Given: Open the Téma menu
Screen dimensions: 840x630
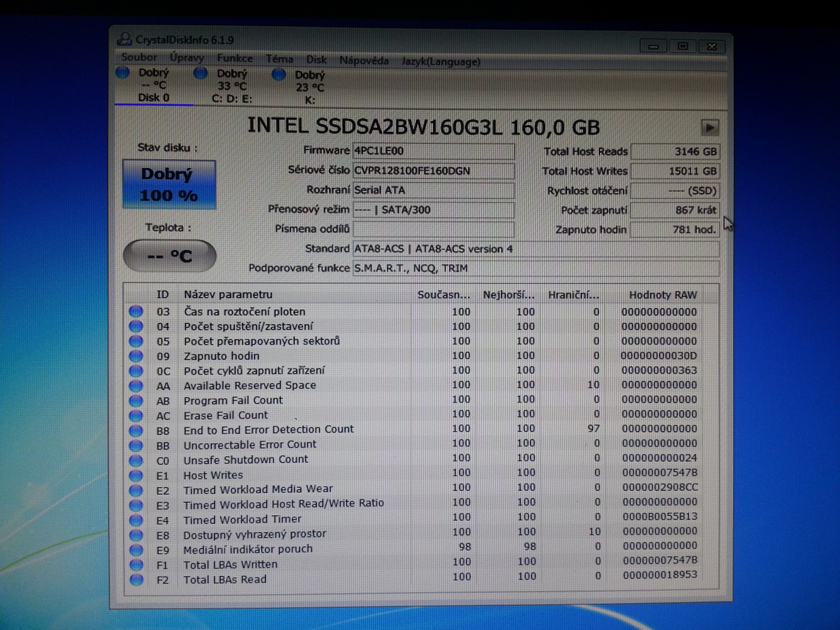Looking at the screenshot, I should tap(279, 59).
